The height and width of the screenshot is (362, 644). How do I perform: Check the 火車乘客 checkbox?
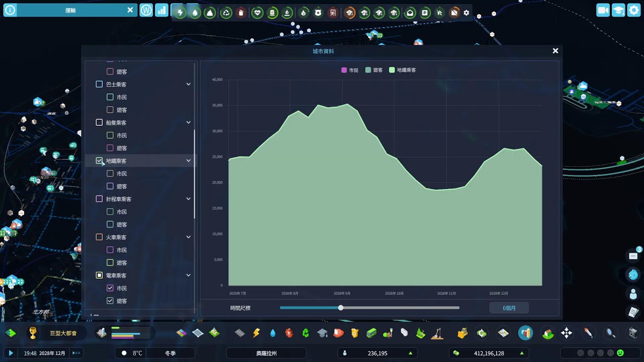(99, 237)
